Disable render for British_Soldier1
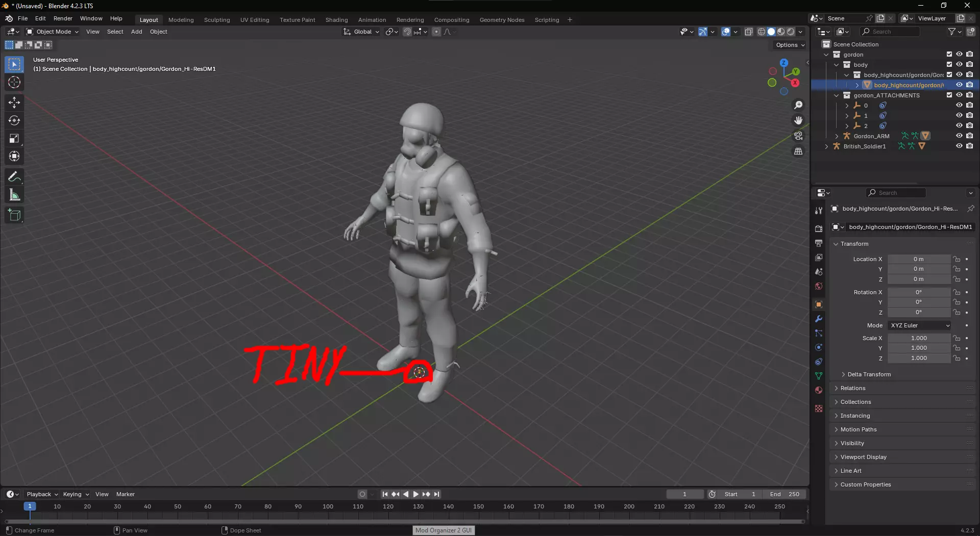This screenshot has width=980, height=536. click(970, 146)
